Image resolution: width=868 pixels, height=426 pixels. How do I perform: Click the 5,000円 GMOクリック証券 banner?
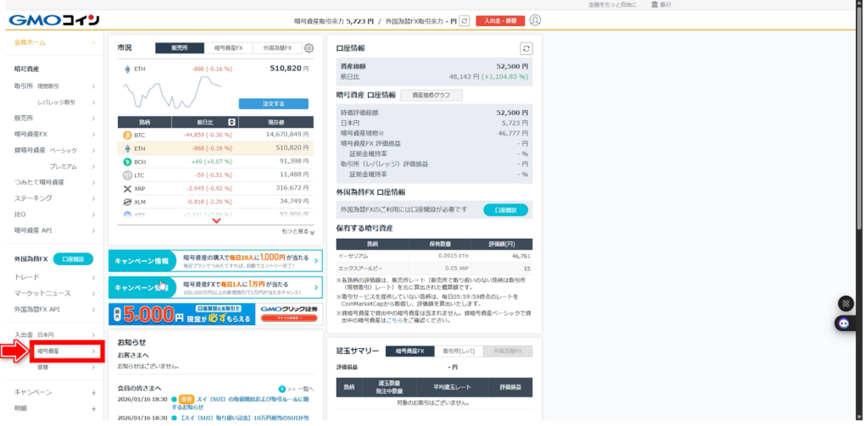coord(215,315)
